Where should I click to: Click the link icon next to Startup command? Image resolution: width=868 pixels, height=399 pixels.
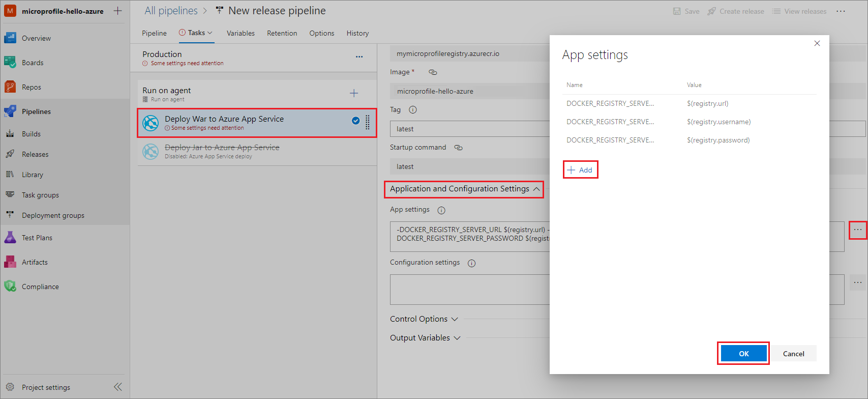coord(458,148)
